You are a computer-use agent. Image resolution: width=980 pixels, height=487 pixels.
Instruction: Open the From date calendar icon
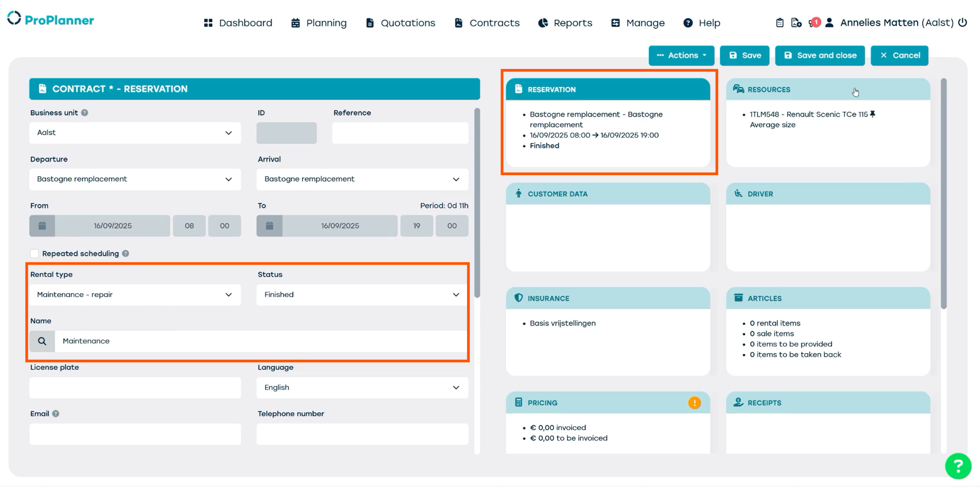42,226
